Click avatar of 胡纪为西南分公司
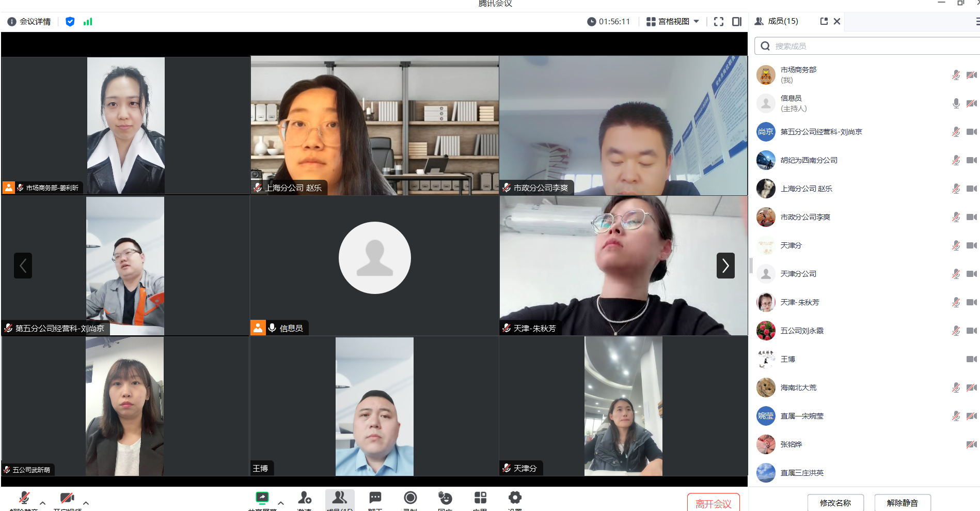The width and height of the screenshot is (980, 511). point(766,160)
